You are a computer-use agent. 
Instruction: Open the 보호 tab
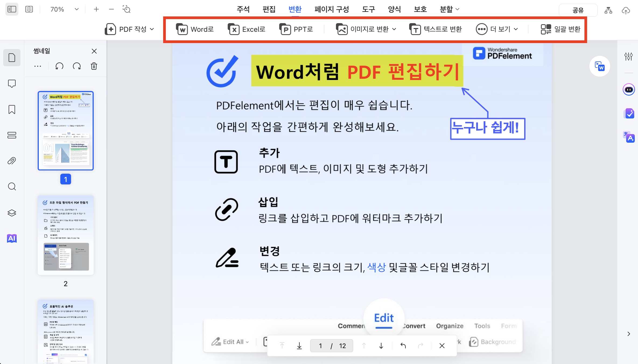tap(420, 9)
